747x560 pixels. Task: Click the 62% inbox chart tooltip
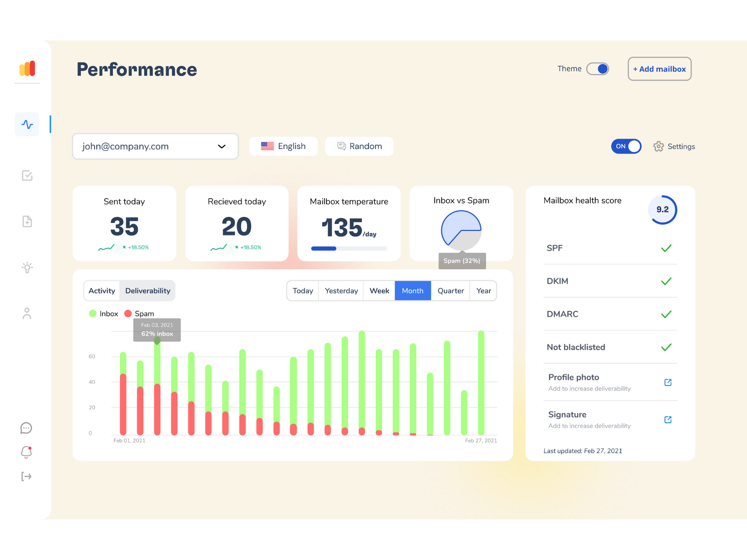pos(157,330)
